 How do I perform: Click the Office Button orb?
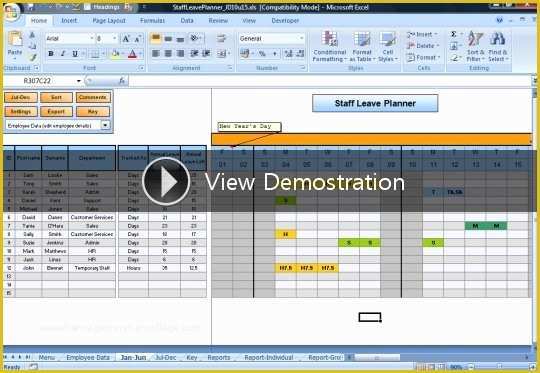[12, 12]
